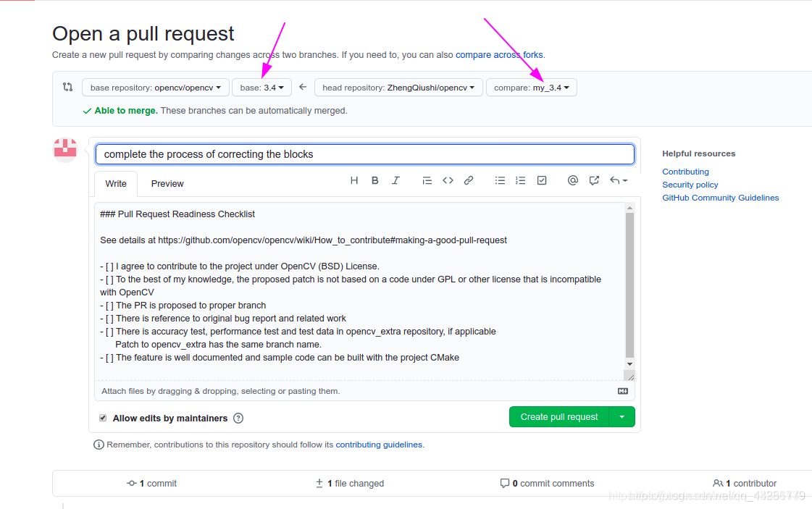Click the info icon before Remember note
812x509 pixels.
point(99,445)
